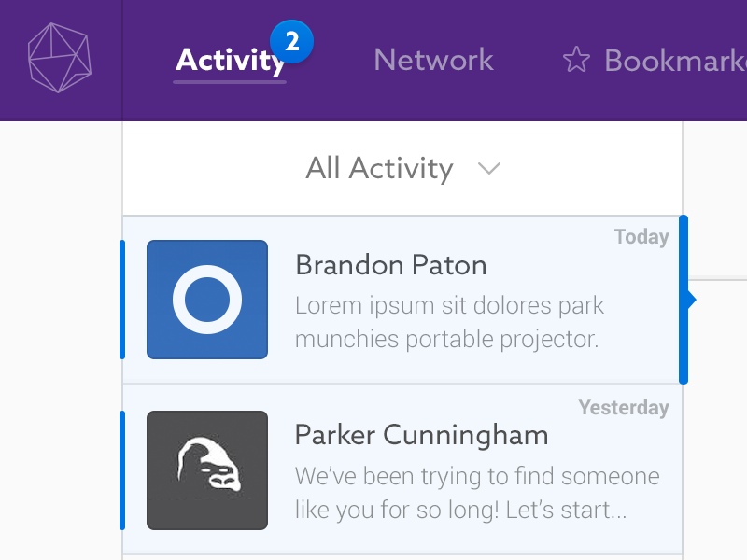The width and height of the screenshot is (747, 560).
Task: Click the blue notification badge showing 2
Action: (x=292, y=42)
